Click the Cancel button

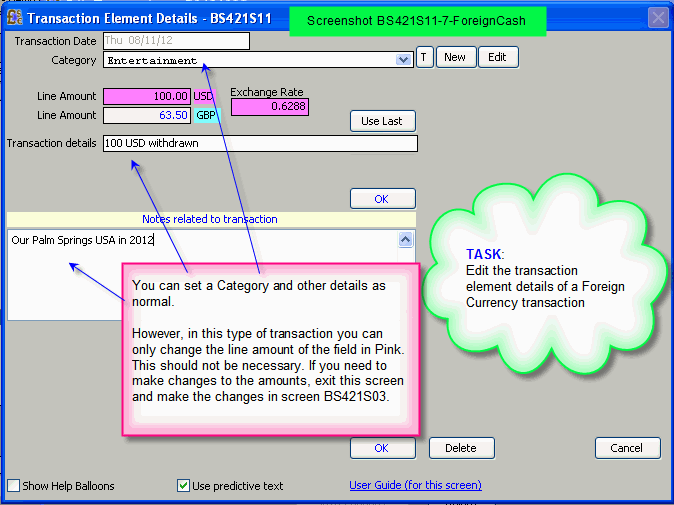[628, 448]
